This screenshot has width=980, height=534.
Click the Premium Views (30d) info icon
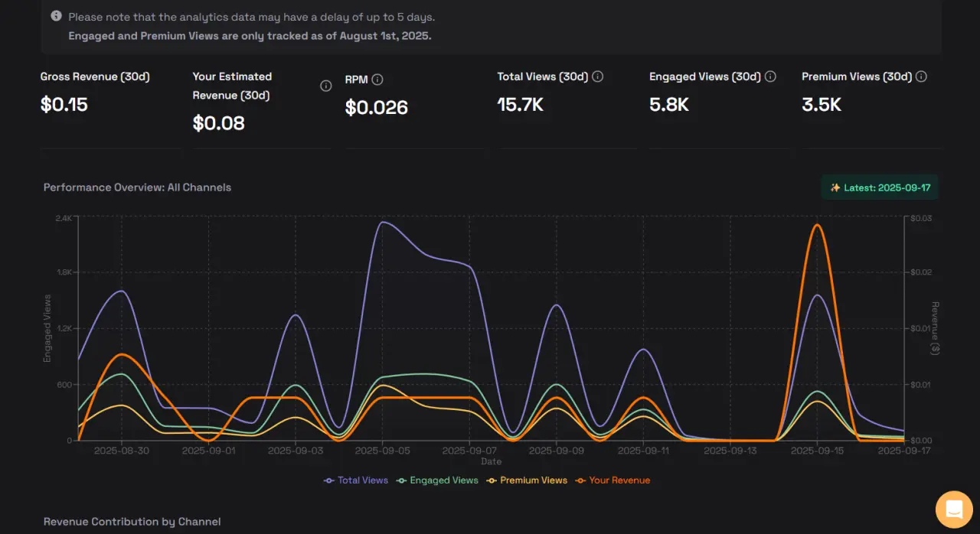tap(921, 77)
